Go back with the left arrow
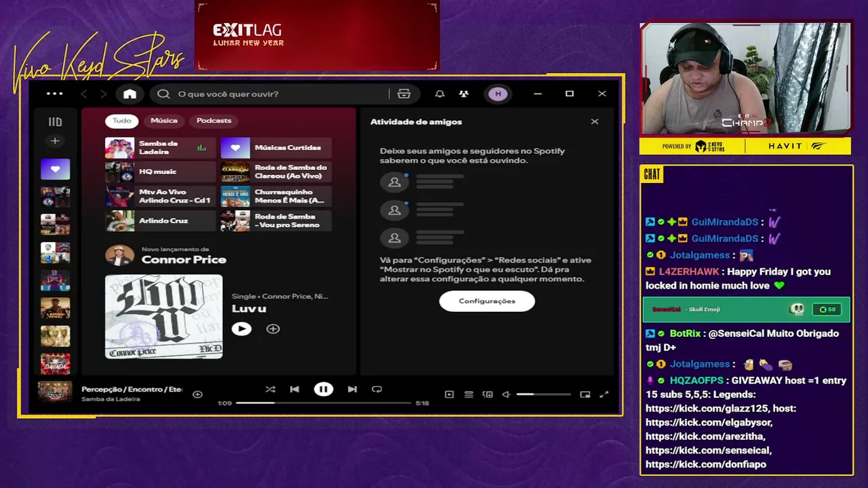This screenshot has width=868, height=488. [84, 94]
